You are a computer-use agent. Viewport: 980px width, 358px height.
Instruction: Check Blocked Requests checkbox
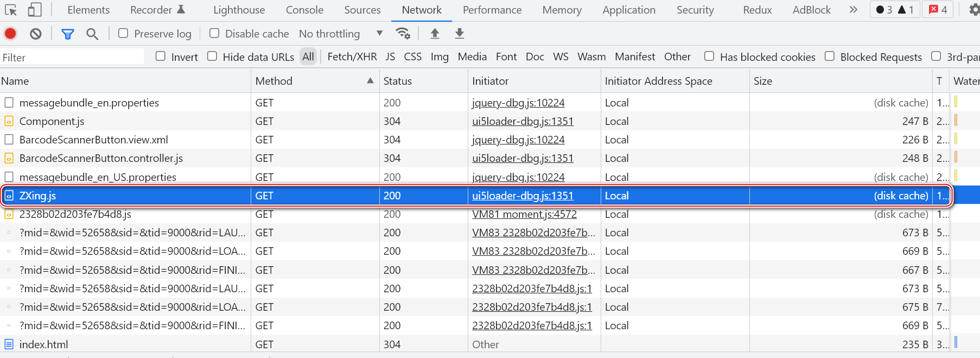pos(830,56)
